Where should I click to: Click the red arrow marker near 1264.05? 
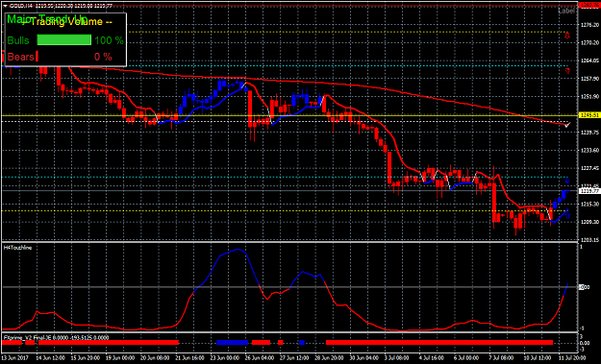(567, 70)
